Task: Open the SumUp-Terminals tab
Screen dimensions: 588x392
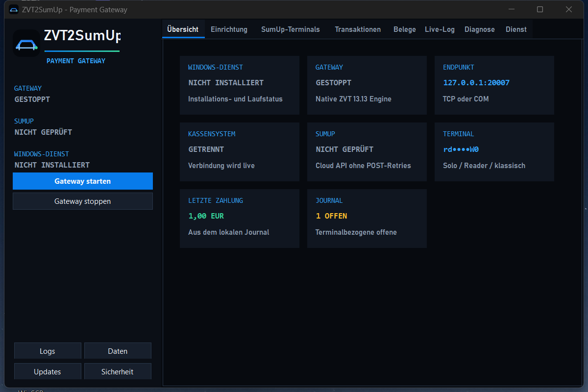Action: pos(291,29)
